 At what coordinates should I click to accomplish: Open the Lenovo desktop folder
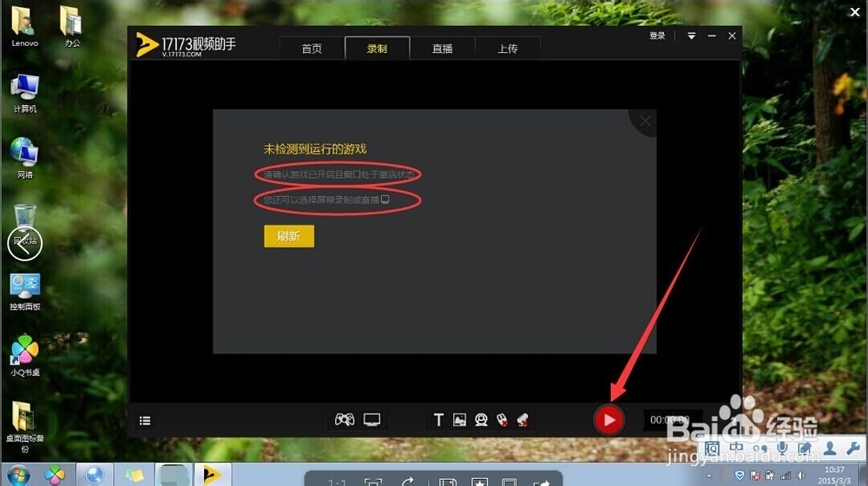click(25, 27)
